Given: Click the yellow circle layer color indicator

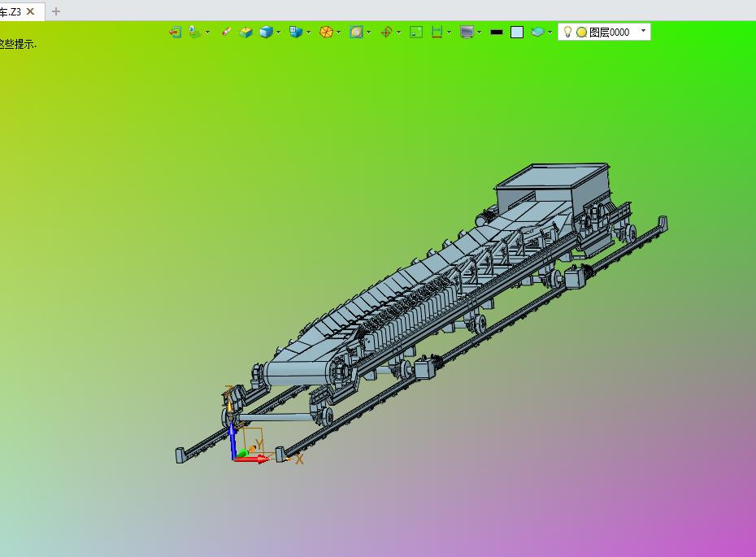Looking at the screenshot, I should pyautogui.click(x=581, y=33).
